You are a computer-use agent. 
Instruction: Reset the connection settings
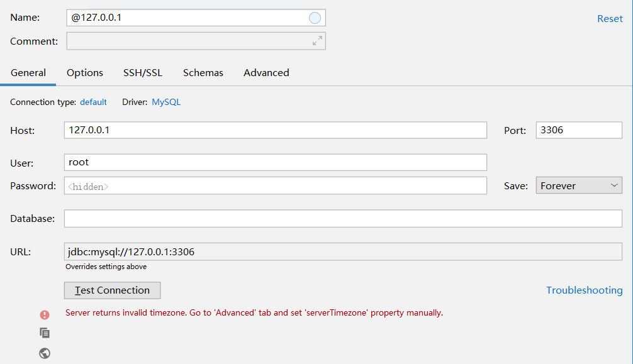(609, 18)
